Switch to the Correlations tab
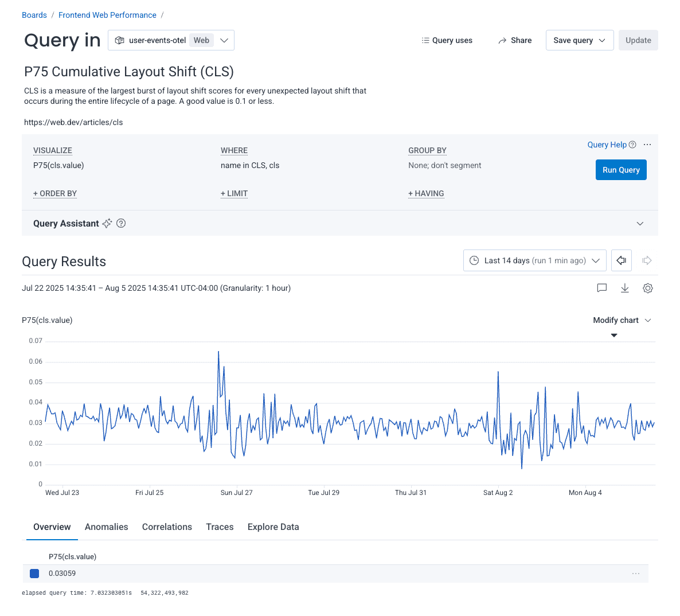 pos(167,527)
